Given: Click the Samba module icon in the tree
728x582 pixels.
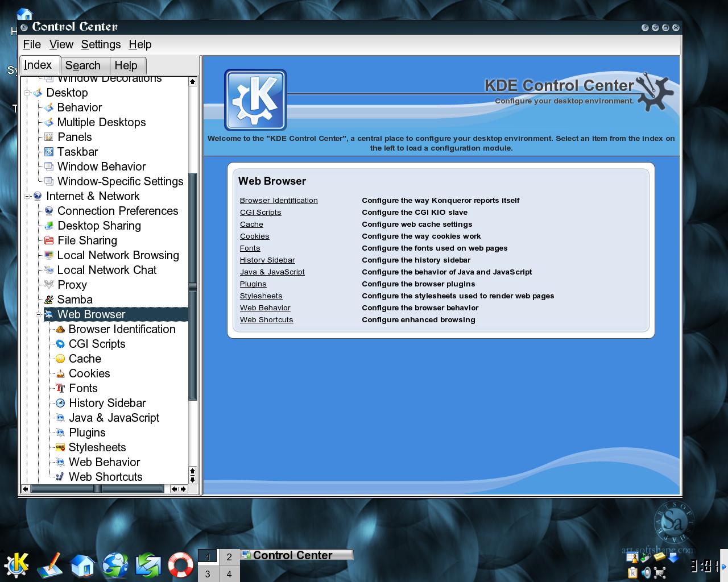Looking at the screenshot, I should pos(49,300).
